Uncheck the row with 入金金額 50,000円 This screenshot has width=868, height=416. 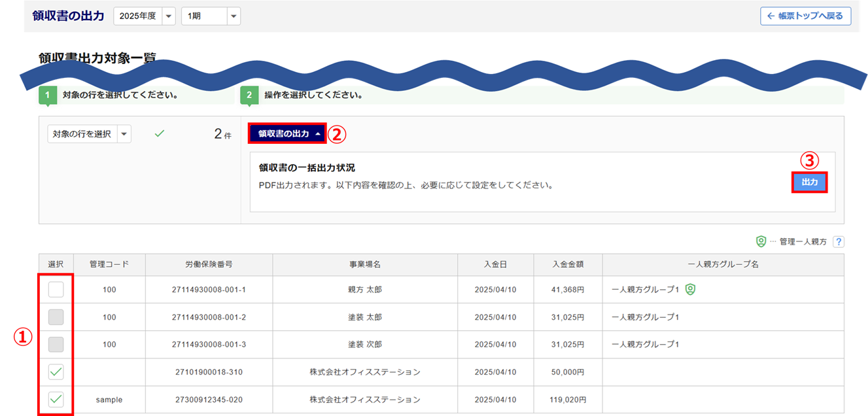point(56,372)
